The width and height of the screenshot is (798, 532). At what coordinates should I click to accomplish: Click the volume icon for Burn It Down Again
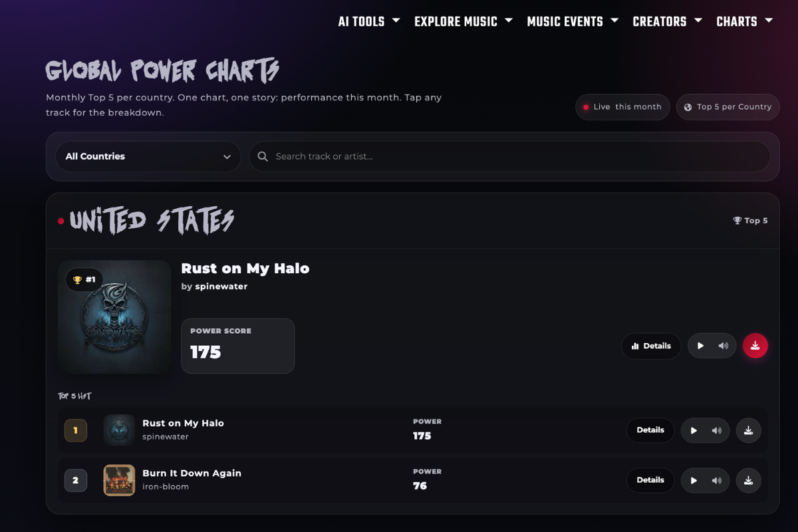(717, 480)
